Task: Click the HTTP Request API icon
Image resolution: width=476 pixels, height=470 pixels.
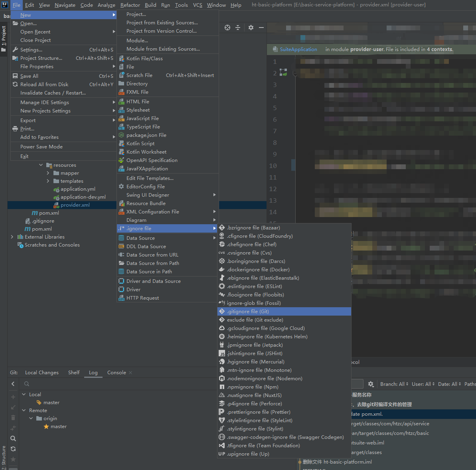Action: (x=121, y=298)
